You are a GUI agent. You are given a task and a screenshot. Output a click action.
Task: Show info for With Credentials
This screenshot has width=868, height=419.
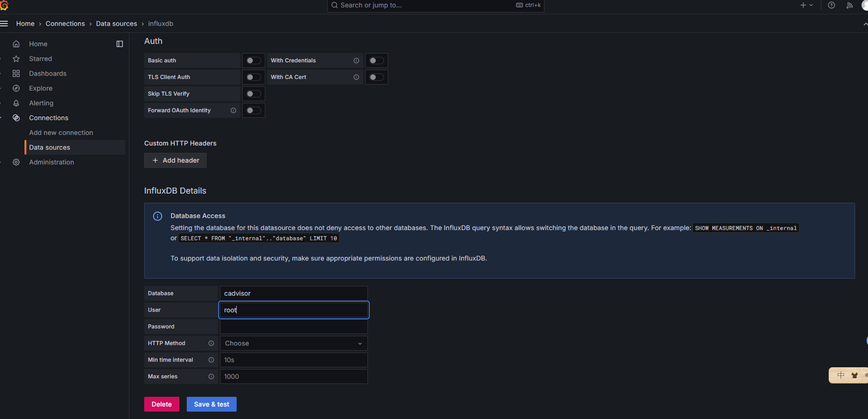[x=356, y=61]
